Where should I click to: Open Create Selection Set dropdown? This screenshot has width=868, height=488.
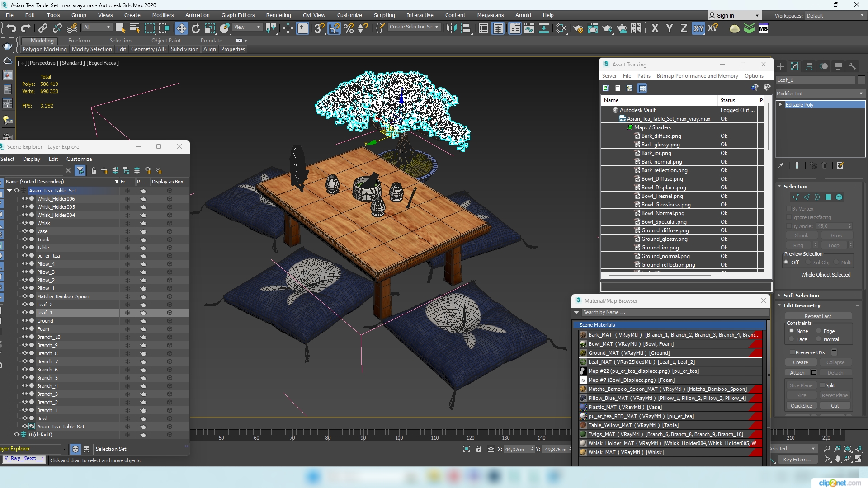click(x=414, y=27)
